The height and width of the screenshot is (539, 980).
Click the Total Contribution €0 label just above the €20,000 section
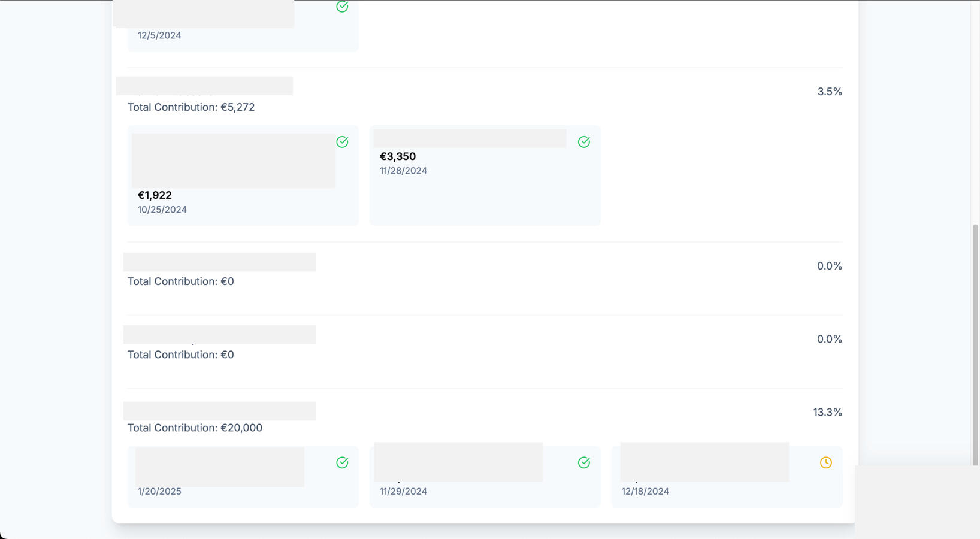[x=180, y=355]
